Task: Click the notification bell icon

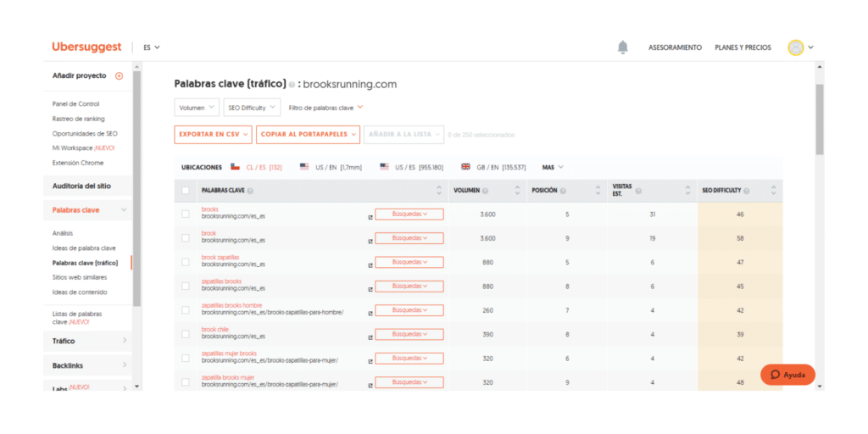Action: [x=623, y=47]
